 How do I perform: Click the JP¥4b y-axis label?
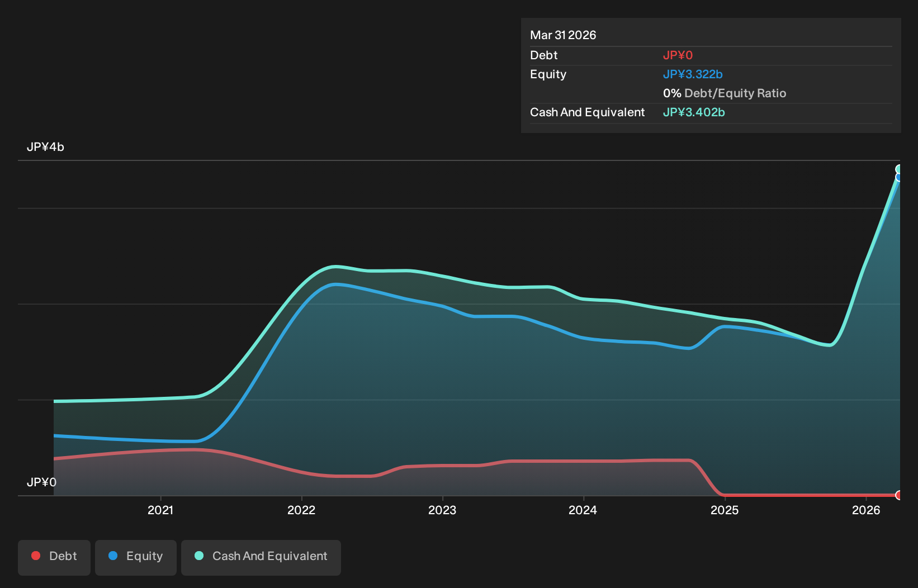[x=45, y=147]
